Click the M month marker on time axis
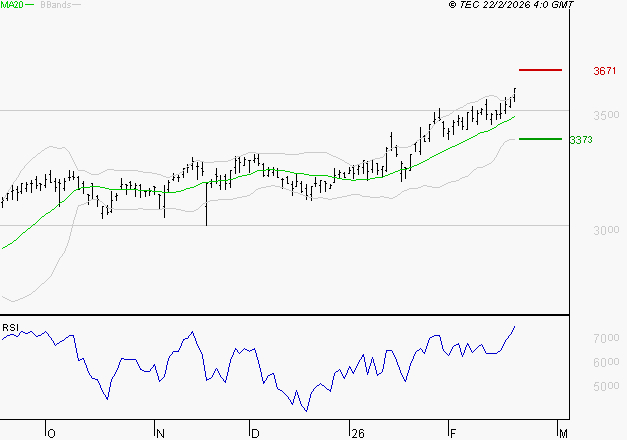Screen dimensions: 627x440 pos(564,433)
